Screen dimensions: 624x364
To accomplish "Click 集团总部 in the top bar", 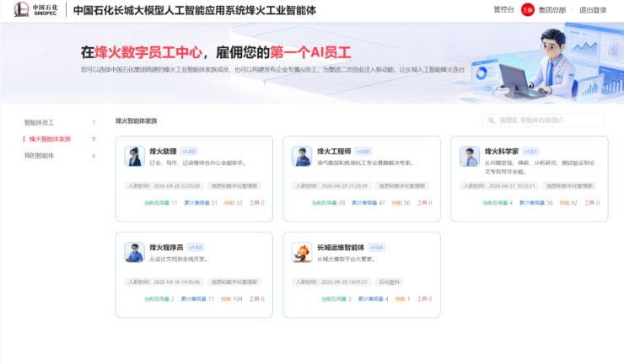I will [x=552, y=10].
